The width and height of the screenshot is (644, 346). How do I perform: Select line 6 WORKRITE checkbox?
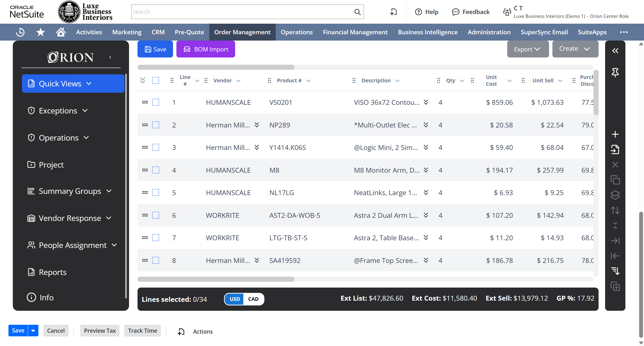pos(155,215)
